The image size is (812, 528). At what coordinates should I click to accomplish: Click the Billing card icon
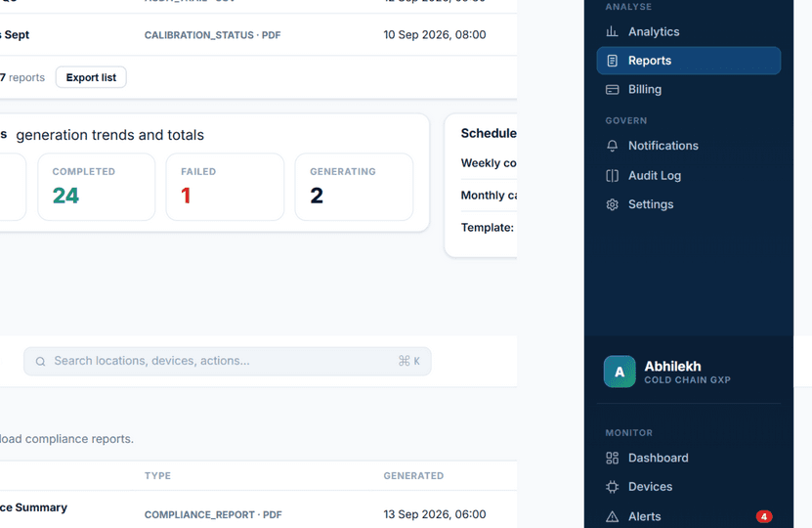pyautogui.click(x=612, y=90)
